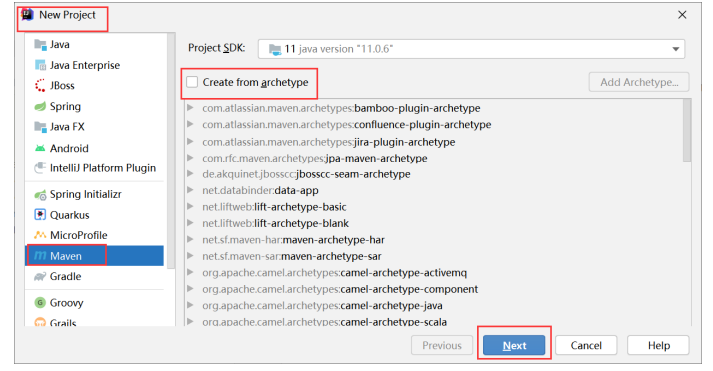The width and height of the screenshot is (713, 371).
Task: Click the project type list scrollbar
Action: pyautogui.click(x=171, y=151)
